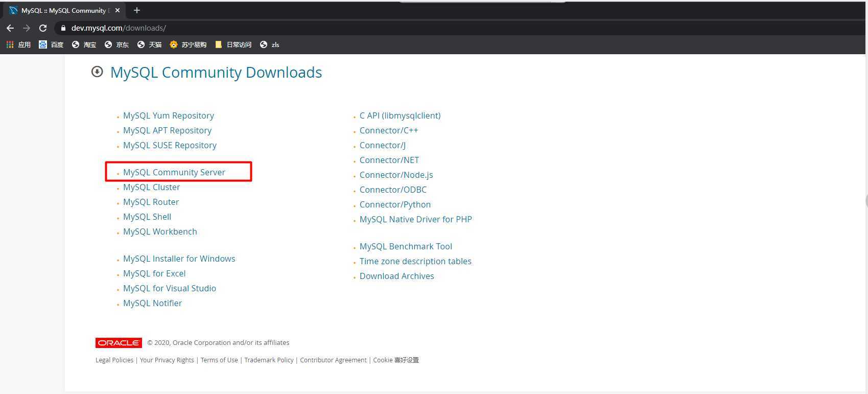Click the padlock site info icon
The width and height of the screenshot is (868, 394).
(x=63, y=28)
